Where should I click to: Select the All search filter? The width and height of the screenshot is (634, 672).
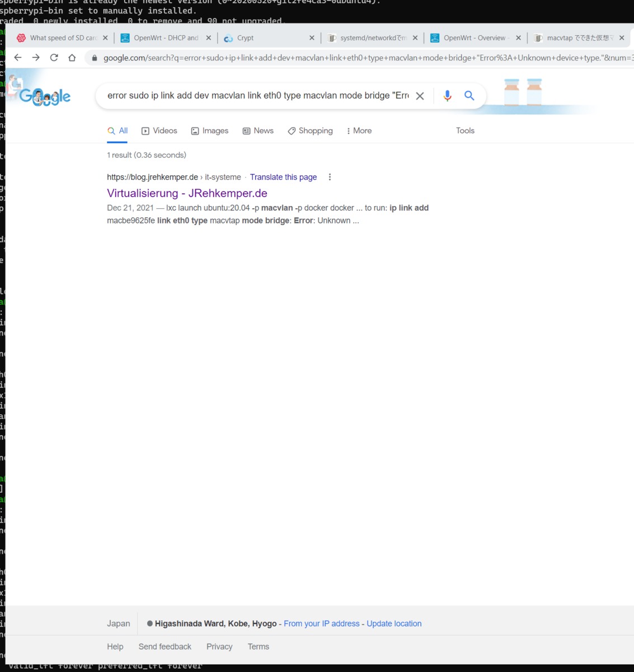pos(118,131)
